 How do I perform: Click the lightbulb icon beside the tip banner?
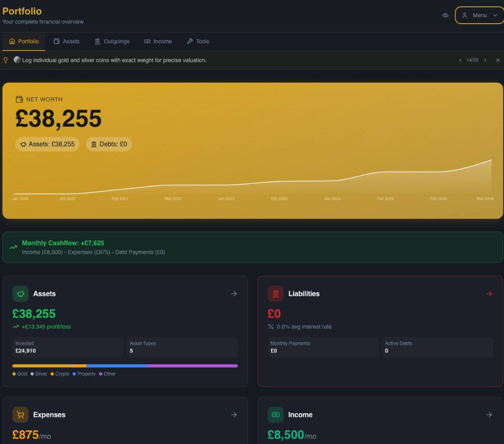(x=6, y=59)
